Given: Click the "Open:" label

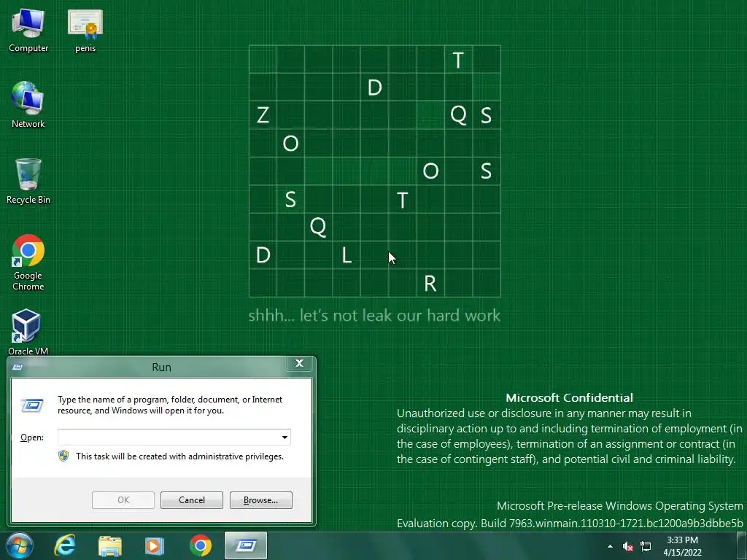Looking at the screenshot, I should [x=32, y=437].
